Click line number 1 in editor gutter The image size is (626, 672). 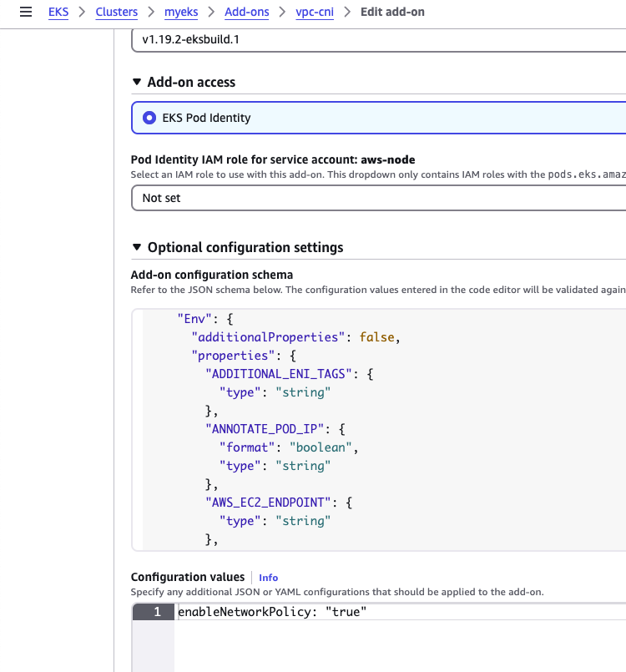click(x=157, y=612)
